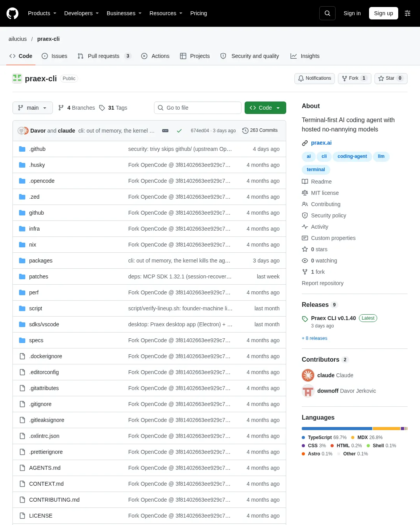Open the Resources dropdown menu

[x=166, y=13]
